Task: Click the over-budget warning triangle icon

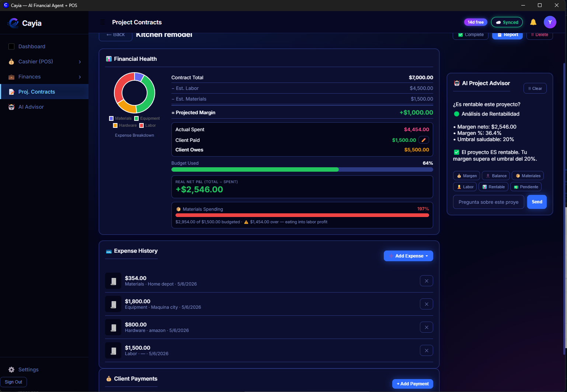Action: pos(246,222)
